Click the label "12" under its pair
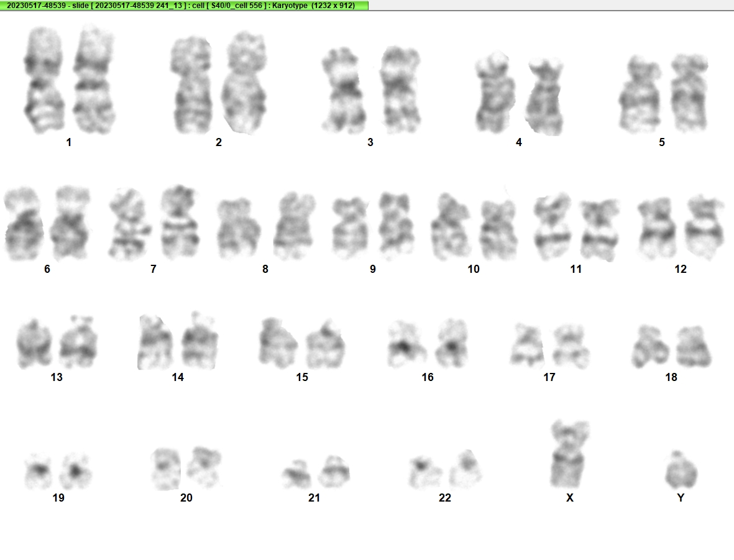Viewport: 734px width, 560px height. 681,269
